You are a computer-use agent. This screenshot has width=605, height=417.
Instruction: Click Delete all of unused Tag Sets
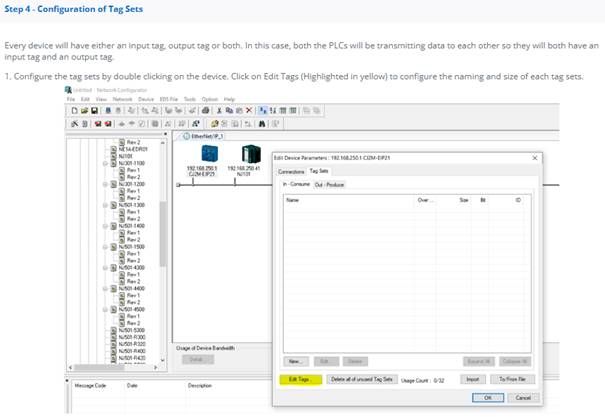point(362,380)
